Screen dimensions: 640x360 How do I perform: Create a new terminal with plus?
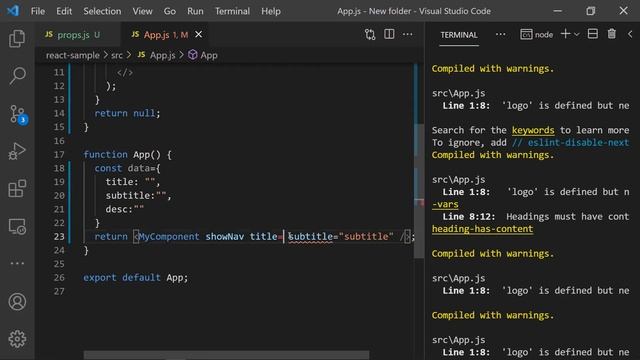click(x=565, y=34)
